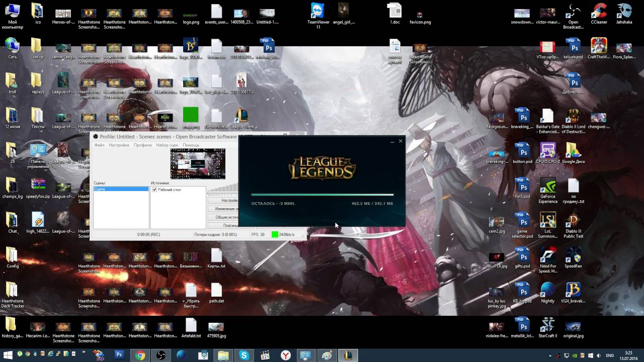Viewport: 644px width, 362px height.
Task: Open the Помощь menu in OBS
Action: 191,145
